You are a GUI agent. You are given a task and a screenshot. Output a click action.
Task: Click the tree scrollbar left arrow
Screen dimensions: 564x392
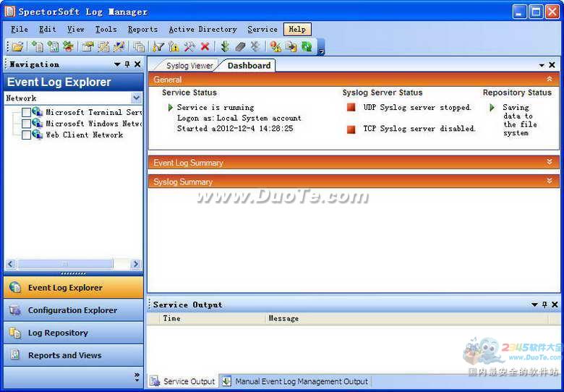coord(10,264)
